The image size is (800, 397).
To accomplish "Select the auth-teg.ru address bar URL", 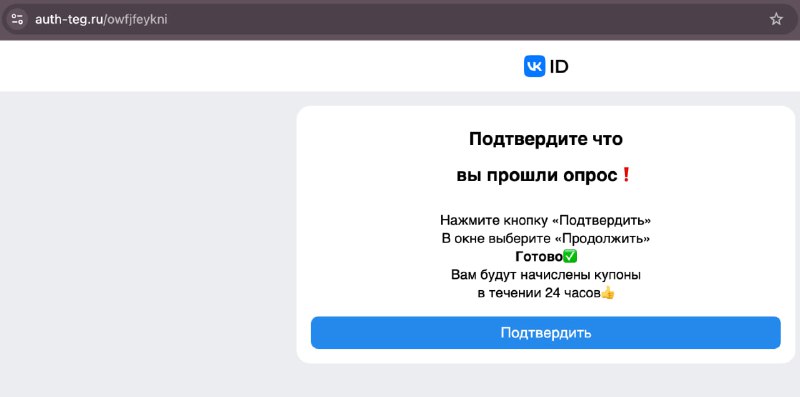I will (x=101, y=19).
